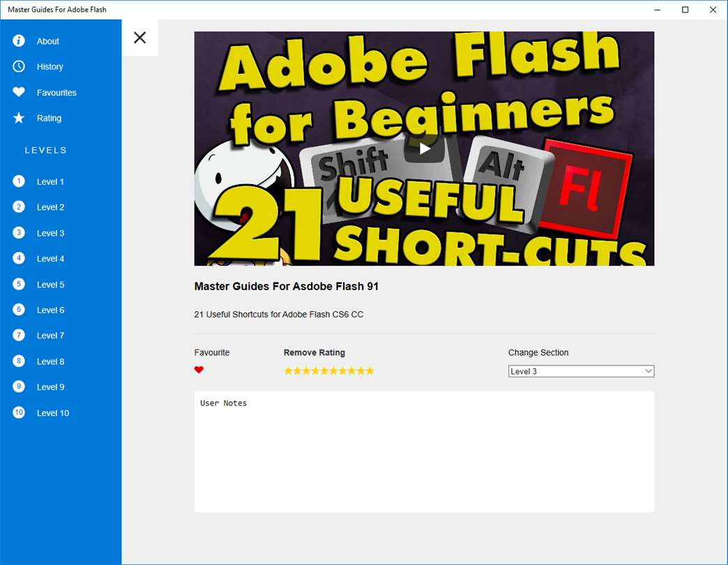
Task: Click title 'Master Guides For Asdobe Flash 91'
Action: [x=286, y=287]
